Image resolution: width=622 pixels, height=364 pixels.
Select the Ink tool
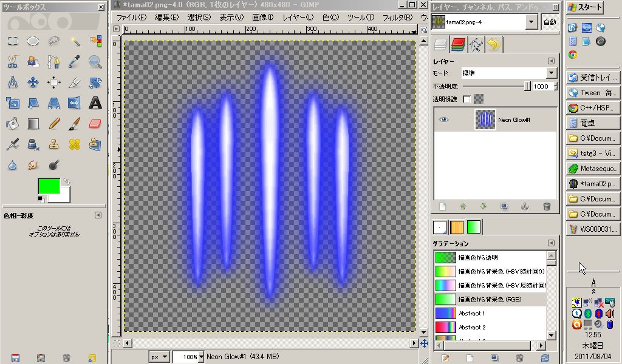click(x=33, y=144)
